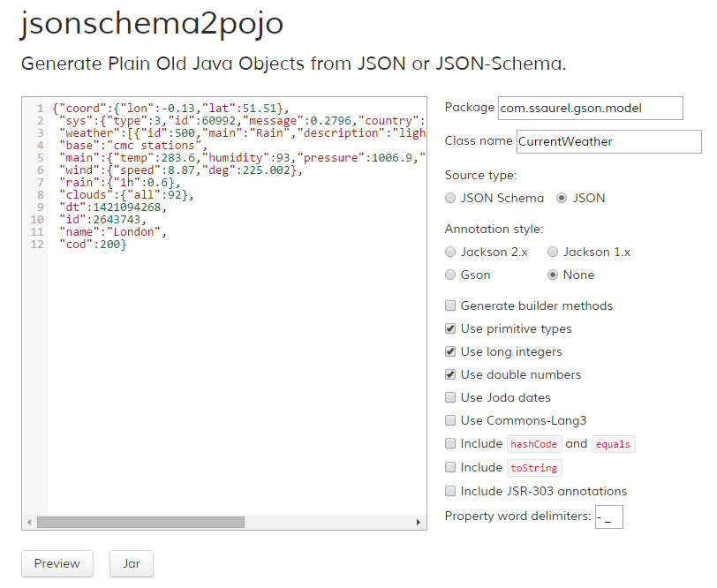Uncheck Use double numbers

(x=450, y=373)
